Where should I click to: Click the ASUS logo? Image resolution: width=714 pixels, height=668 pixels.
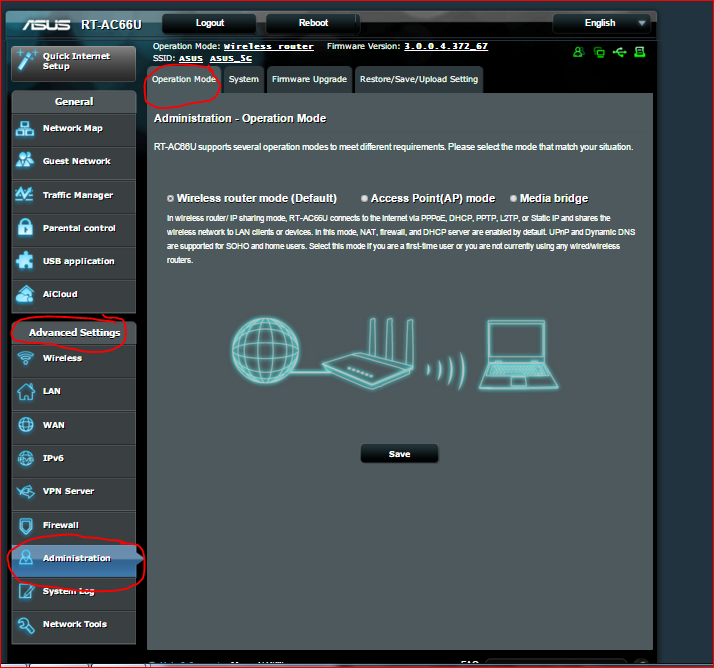[46, 25]
